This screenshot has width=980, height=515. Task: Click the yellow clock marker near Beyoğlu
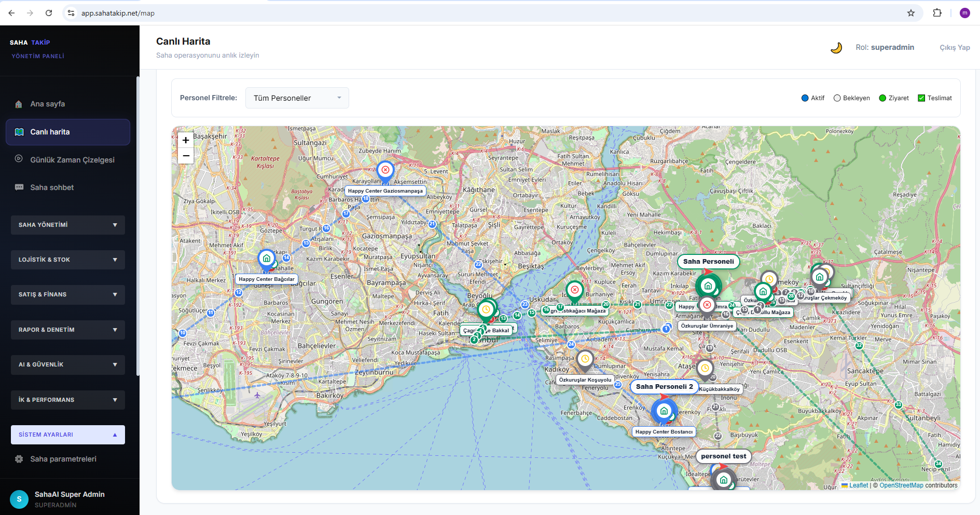click(x=486, y=310)
